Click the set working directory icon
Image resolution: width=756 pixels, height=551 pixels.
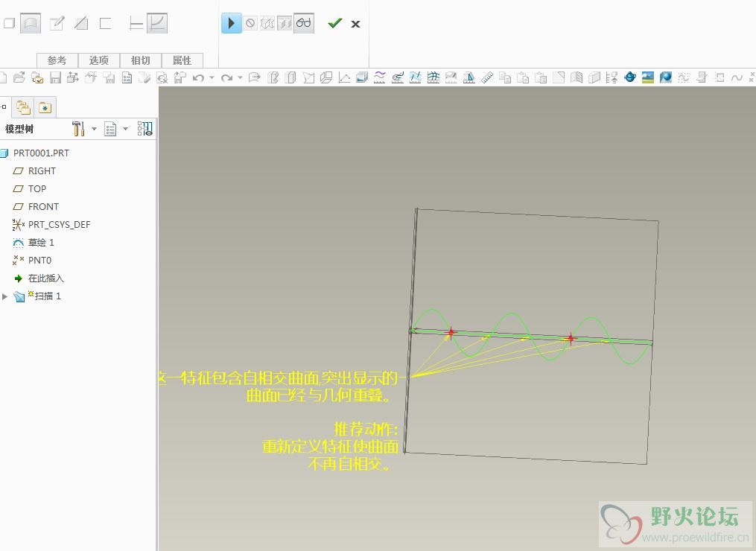click(37, 77)
